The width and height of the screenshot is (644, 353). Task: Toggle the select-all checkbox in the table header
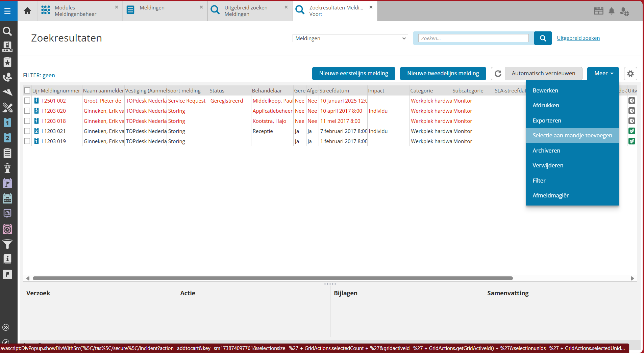click(x=27, y=90)
